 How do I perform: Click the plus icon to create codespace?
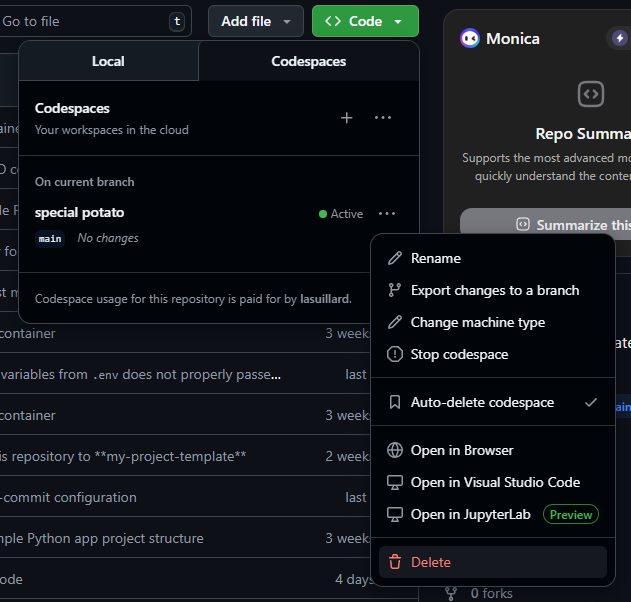click(347, 118)
